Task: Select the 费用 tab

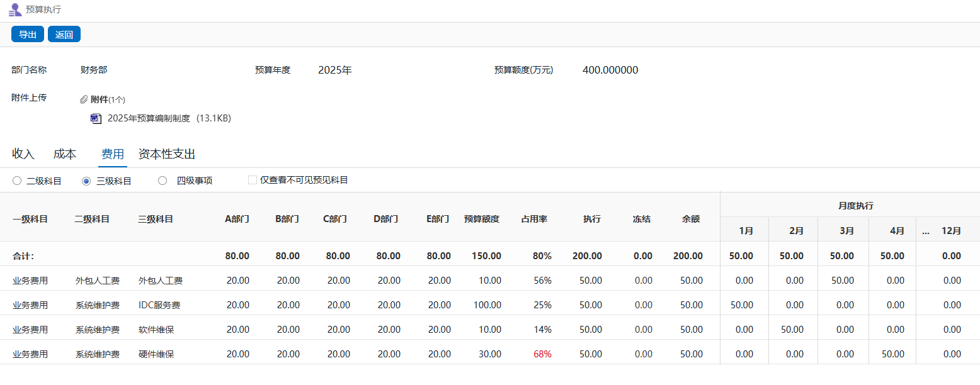Action: click(x=113, y=154)
